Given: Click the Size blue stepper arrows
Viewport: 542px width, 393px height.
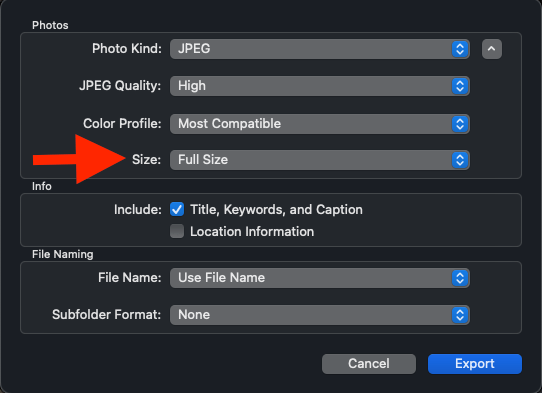Looking at the screenshot, I should click(x=460, y=160).
